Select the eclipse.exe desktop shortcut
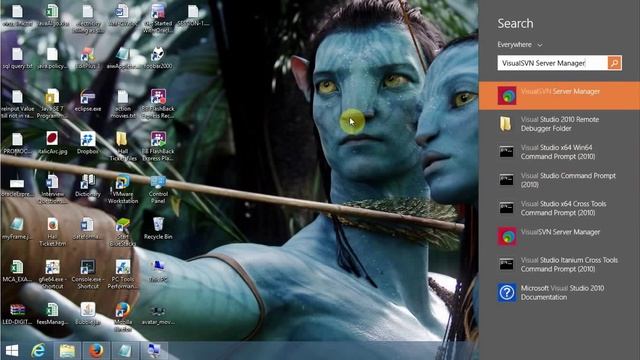Screen dimensions: 640x360 pyautogui.click(x=87, y=100)
